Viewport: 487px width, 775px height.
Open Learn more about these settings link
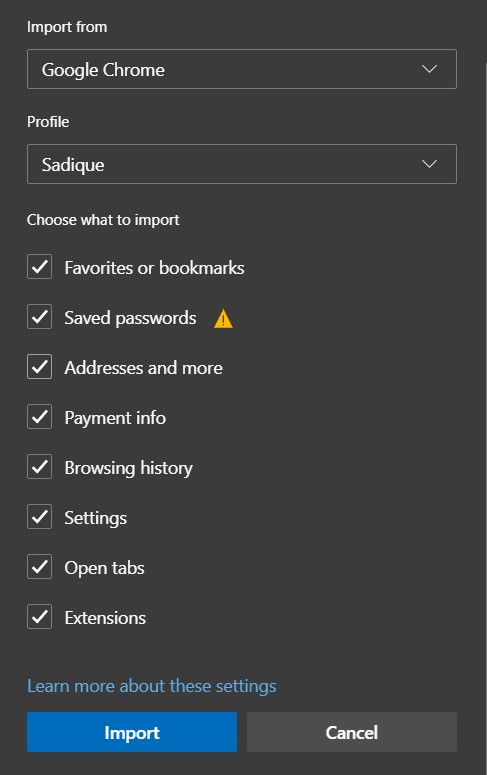click(152, 686)
